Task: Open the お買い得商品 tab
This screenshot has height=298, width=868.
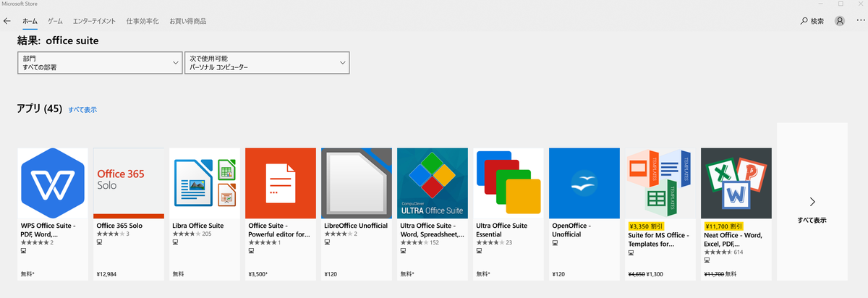Action: [187, 21]
